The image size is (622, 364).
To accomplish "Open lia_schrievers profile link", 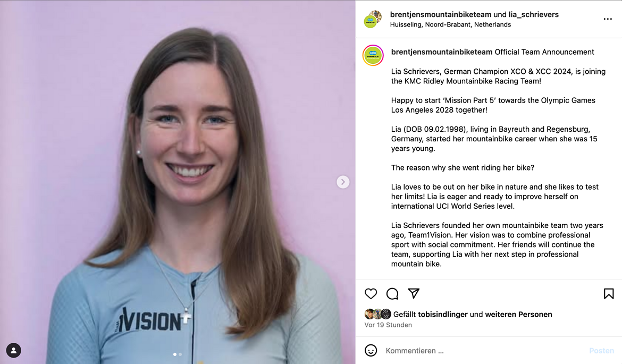I will 534,14.
